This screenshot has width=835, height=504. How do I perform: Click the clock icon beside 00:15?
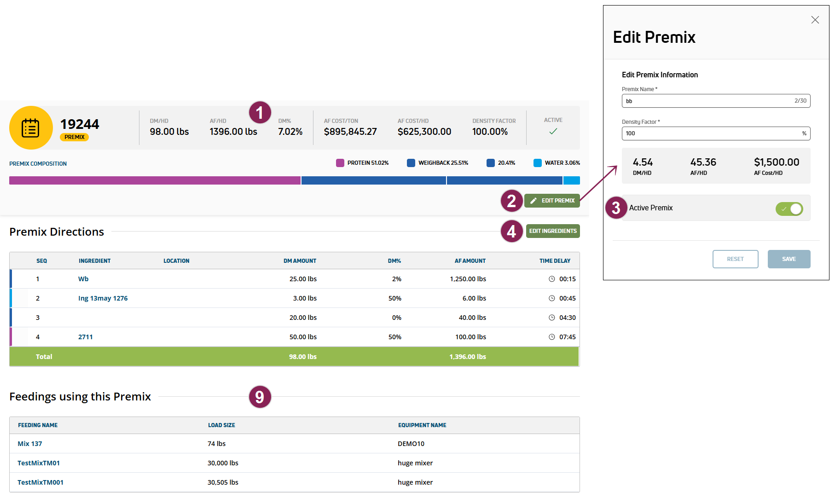point(551,279)
